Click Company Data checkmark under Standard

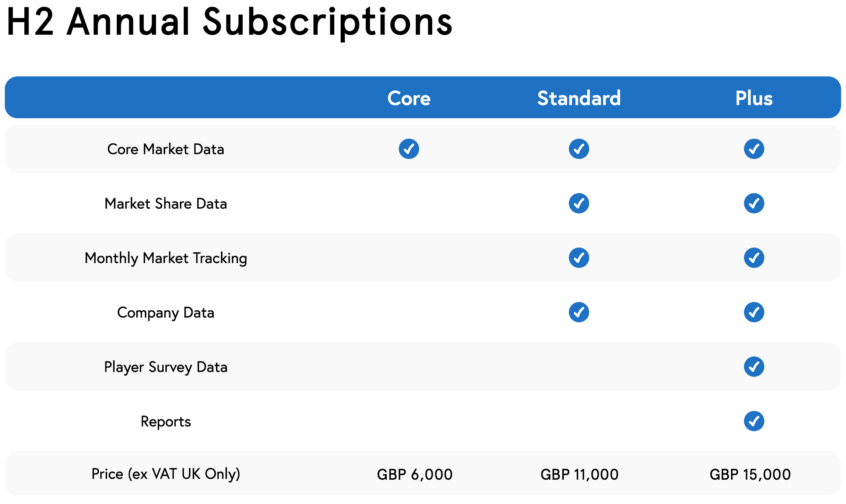click(x=579, y=312)
